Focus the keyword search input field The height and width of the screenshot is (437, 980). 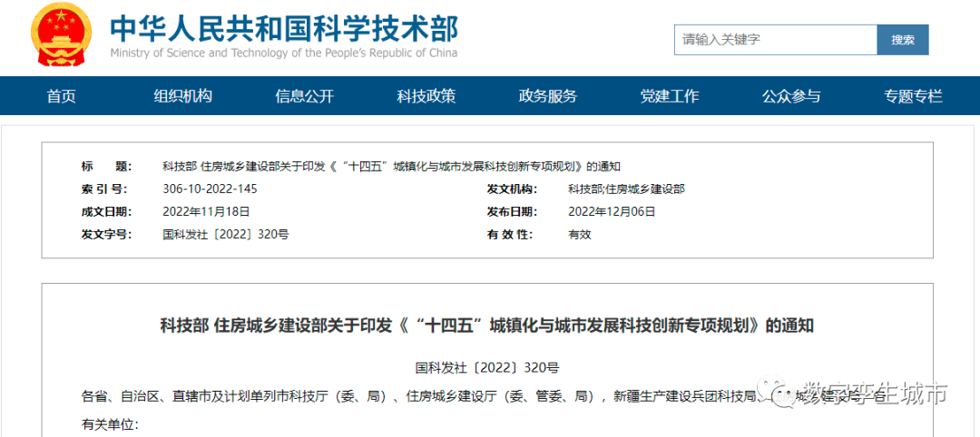tap(776, 40)
